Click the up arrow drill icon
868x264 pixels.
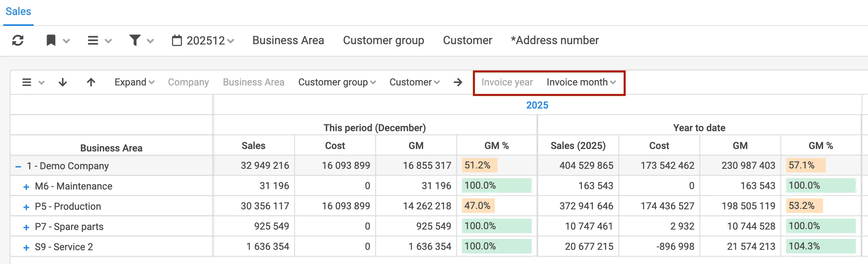pos(91,83)
